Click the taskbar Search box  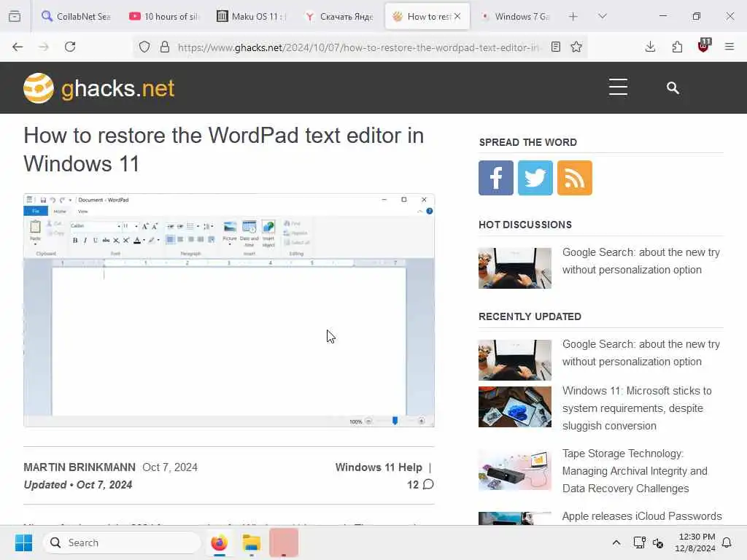(x=122, y=542)
